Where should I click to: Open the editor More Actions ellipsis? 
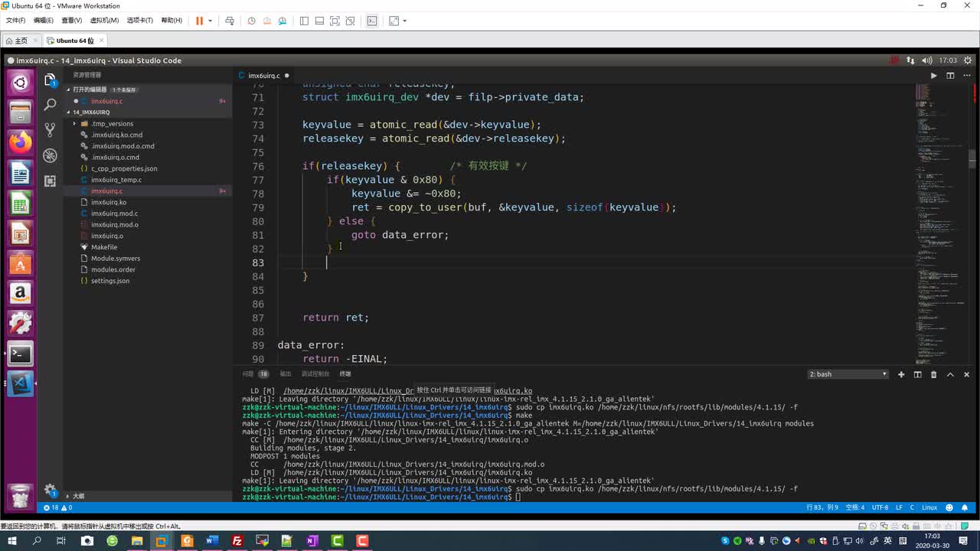click(x=966, y=76)
